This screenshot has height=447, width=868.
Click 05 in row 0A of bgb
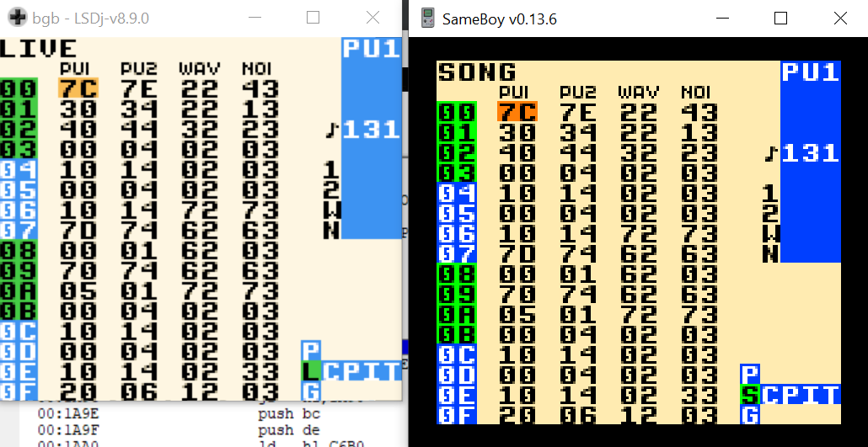tap(78, 290)
